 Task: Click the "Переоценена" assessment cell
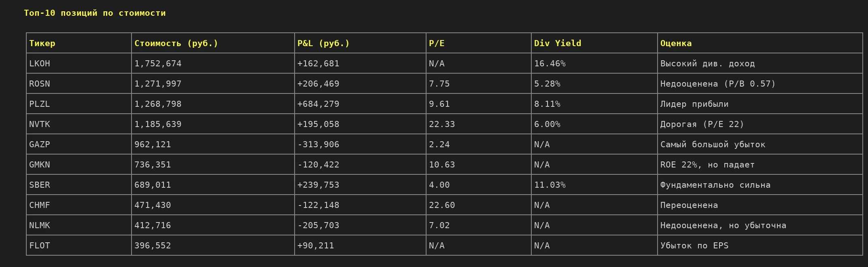pyautogui.click(x=689, y=205)
